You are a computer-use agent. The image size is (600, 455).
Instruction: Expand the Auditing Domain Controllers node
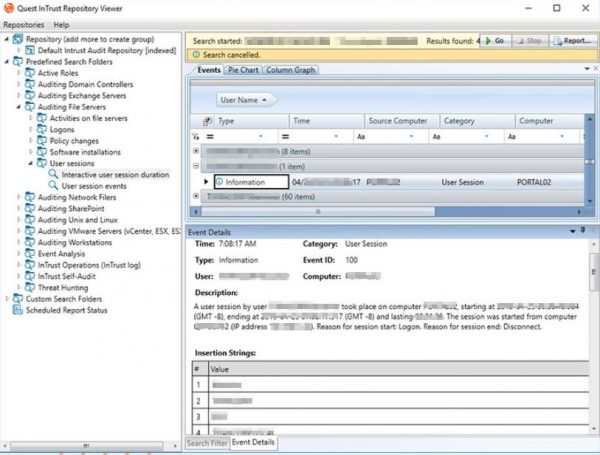[19, 84]
